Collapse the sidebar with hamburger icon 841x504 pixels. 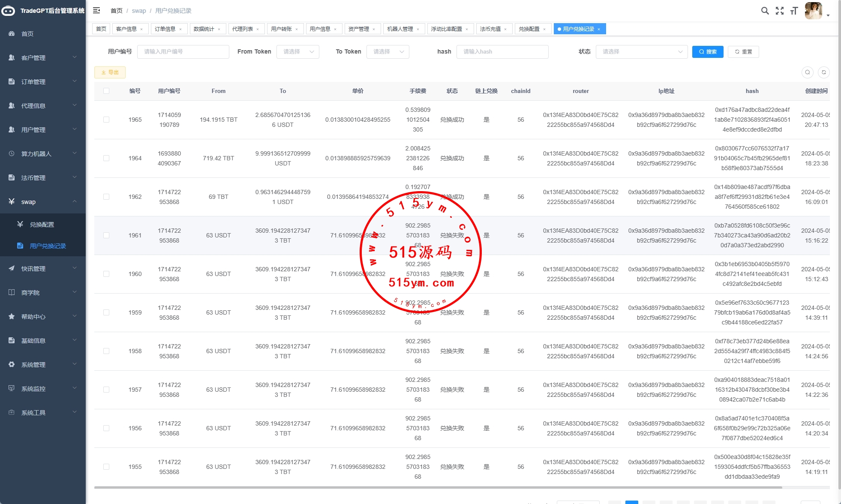[96, 10]
